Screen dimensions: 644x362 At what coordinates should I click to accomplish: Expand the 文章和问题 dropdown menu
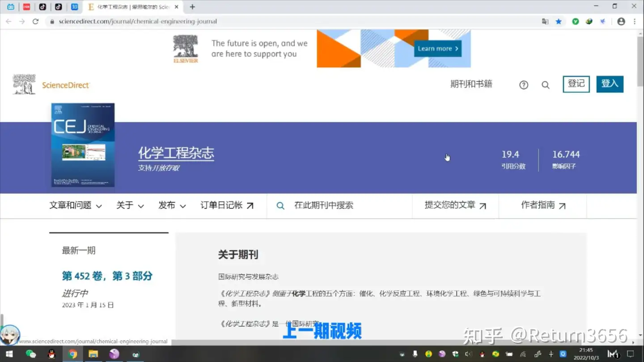point(76,206)
